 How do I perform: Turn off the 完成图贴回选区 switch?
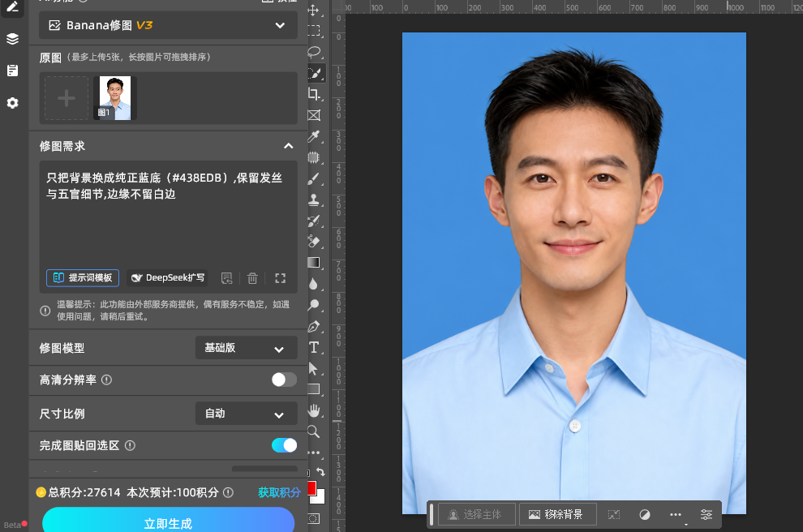tap(284, 445)
